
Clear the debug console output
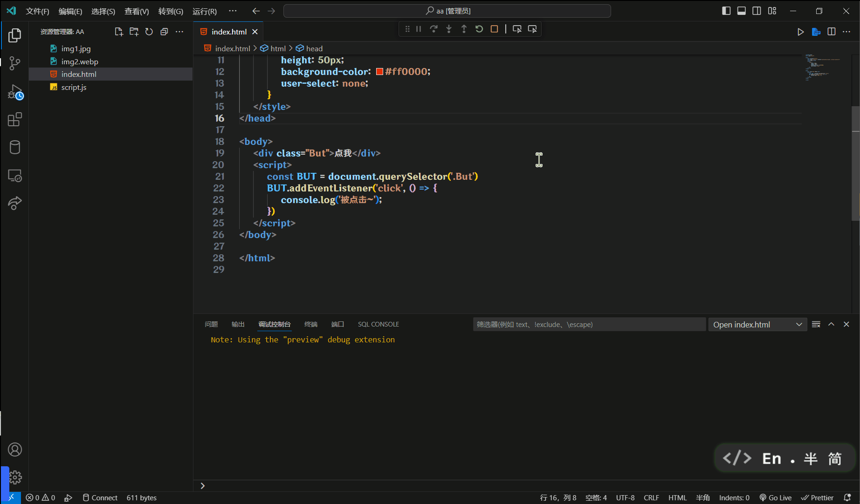coord(816,324)
